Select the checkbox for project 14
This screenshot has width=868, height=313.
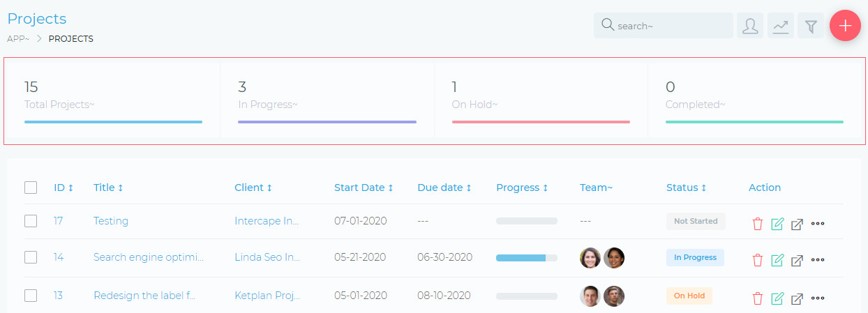[31, 257]
